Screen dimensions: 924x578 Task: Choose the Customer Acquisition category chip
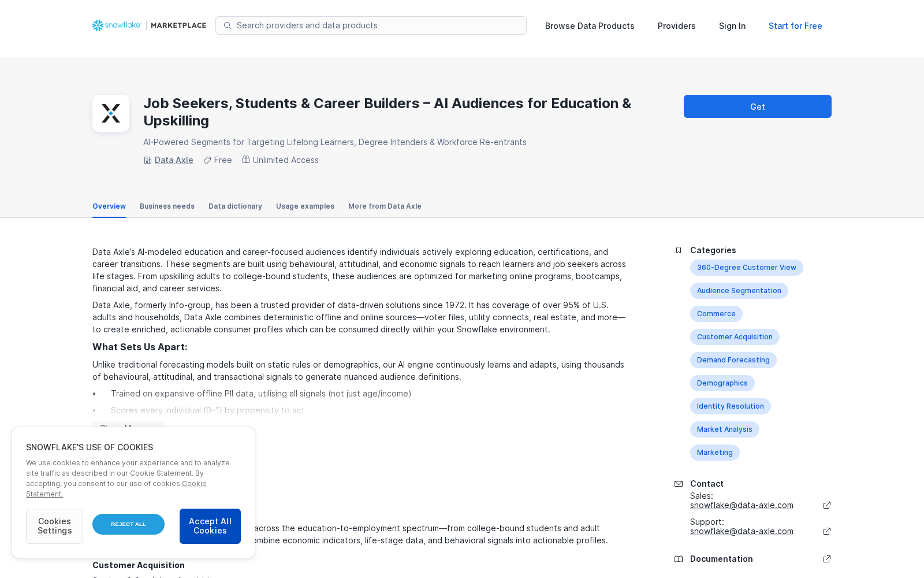pyautogui.click(x=735, y=337)
